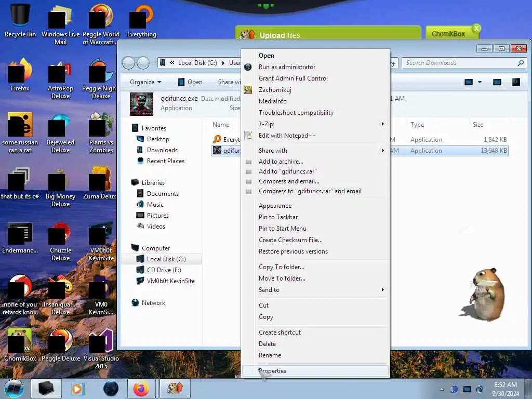Launch the Everything desktop shortcut
Image resolution: width=532 pixels, height=399 pixels.
pyautogui.click(x=142, y=20)
